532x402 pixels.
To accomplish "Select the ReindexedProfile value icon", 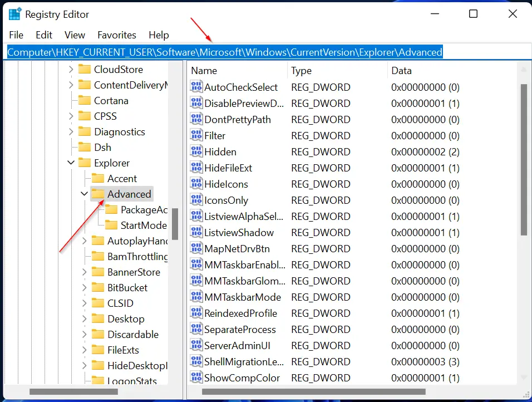I will [x=196, y=313].
